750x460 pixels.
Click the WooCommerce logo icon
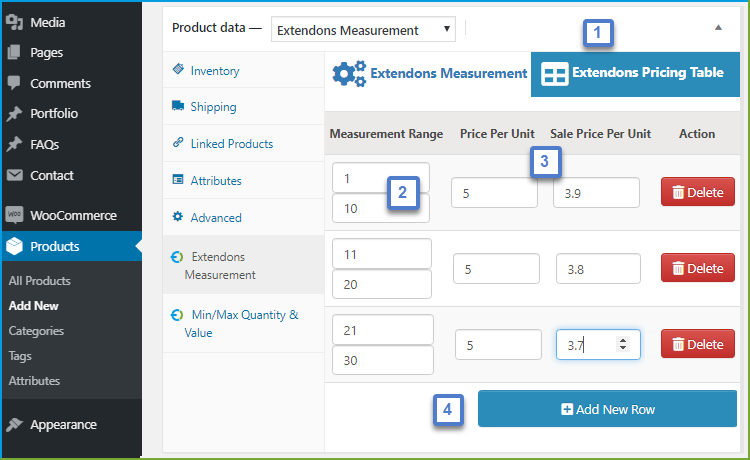pyautogui.click(x=14, y=214)
